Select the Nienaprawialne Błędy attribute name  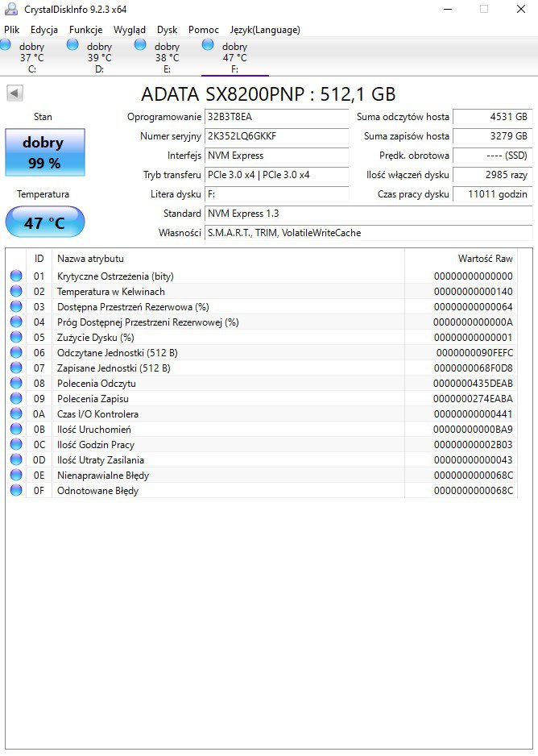click(103, 476)
